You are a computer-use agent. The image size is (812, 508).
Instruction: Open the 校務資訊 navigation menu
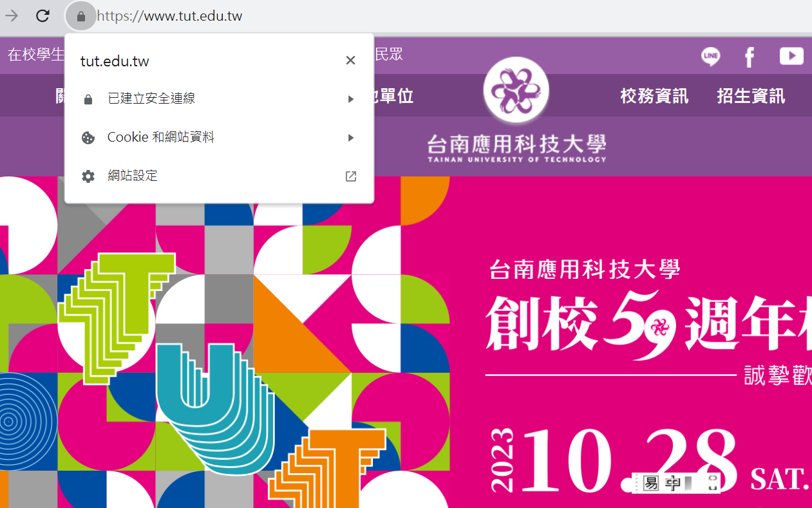click(x=654, y=96)
